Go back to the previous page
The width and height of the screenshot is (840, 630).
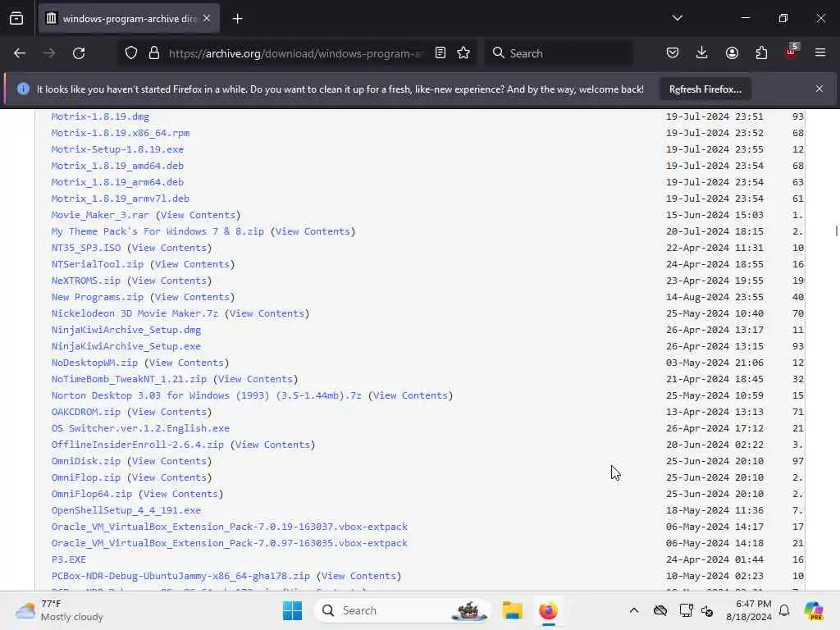point(20,53)
